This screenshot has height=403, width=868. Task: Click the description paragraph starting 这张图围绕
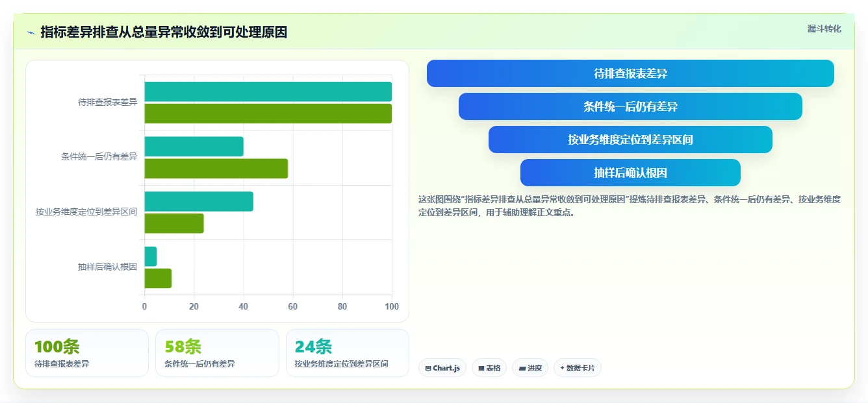pos(630,206)
